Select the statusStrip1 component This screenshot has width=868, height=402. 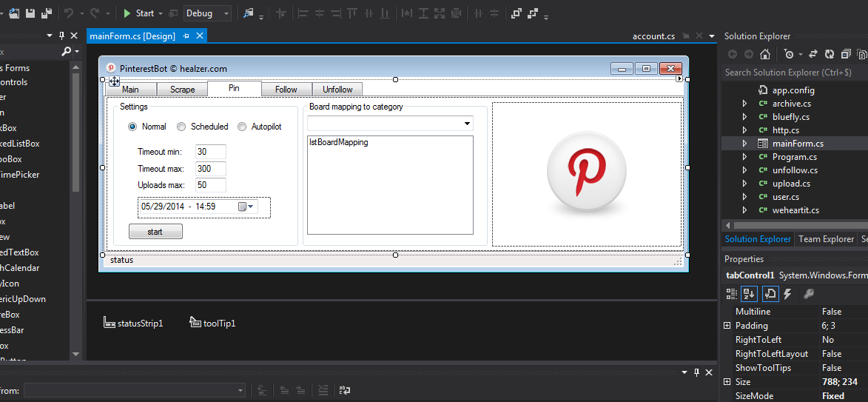(x=133, y=323)
